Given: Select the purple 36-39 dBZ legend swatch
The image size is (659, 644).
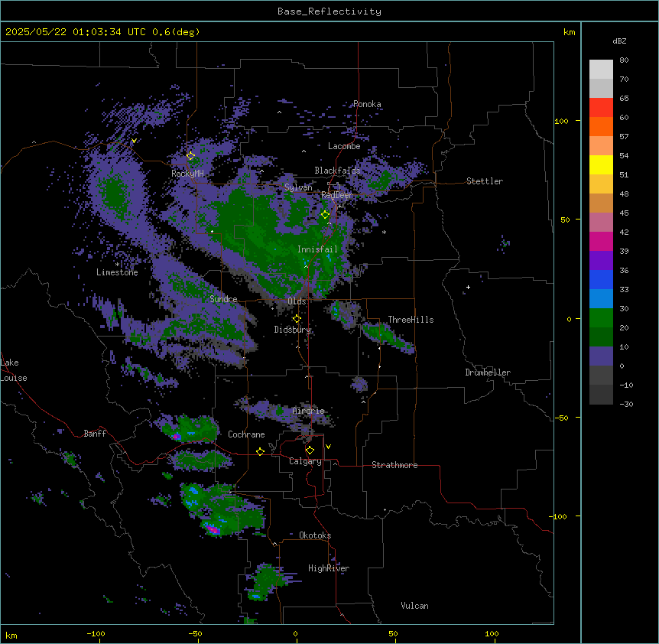Looking at the screenshot, I should point(601,261).
